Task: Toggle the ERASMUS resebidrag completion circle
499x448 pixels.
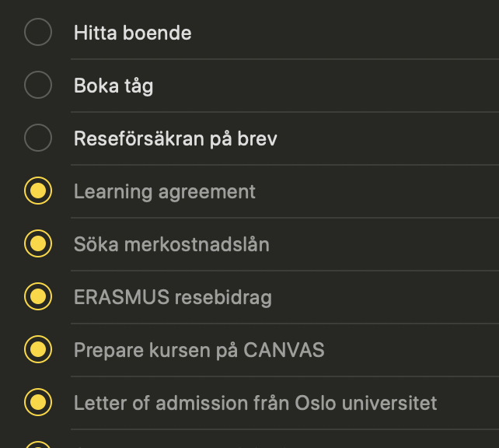Action: [38, 296]
